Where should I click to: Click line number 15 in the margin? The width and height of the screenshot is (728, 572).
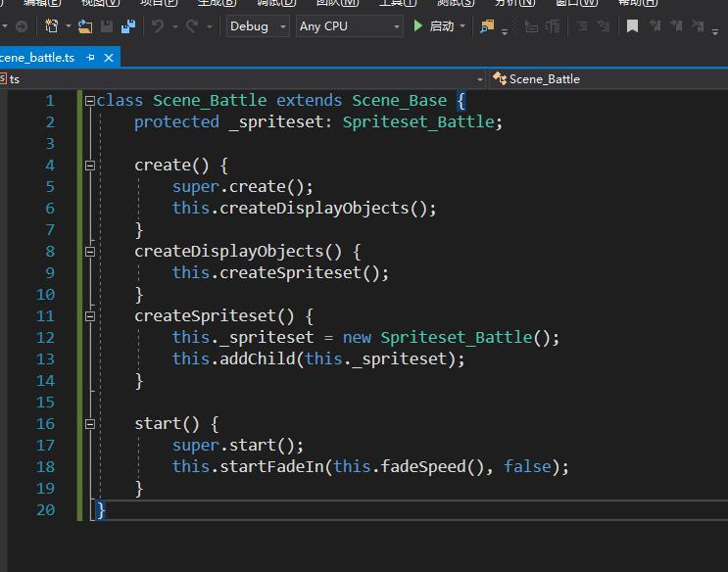45,403
